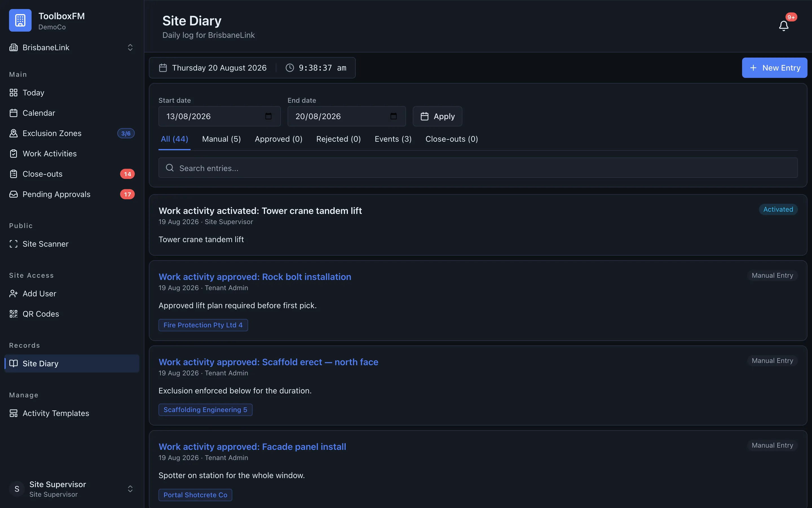This screenshot has width=812, height=508.
Task: Click the ToolboxFM building logo
Action: pyautogui.click(x=20, y=20)
